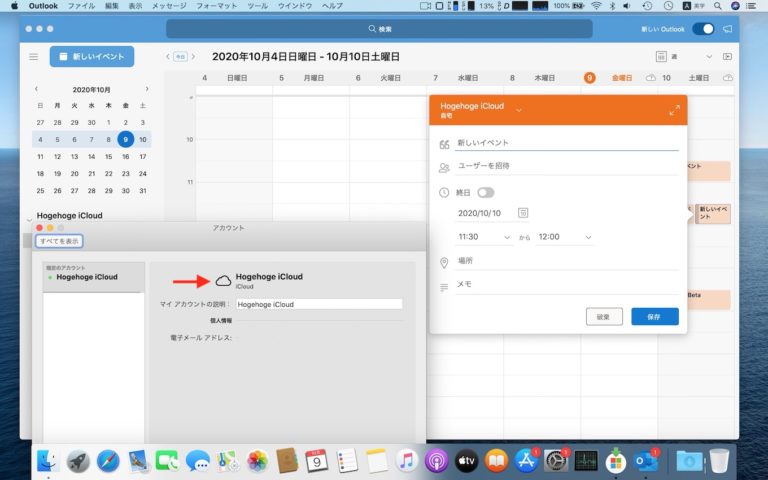Screen dimensions: 768x480
Task: Open System Preferences from the Dock
Action: pyautogui.click(x=556, y=461)
